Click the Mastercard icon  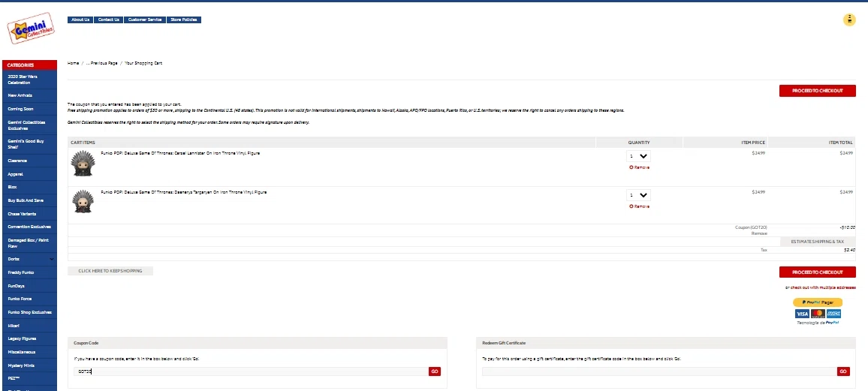tap(818, 314)
